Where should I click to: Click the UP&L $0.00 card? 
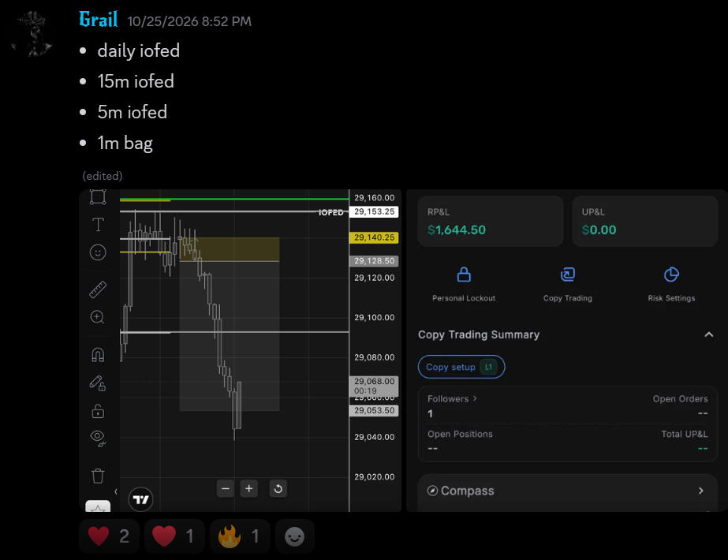[644, 221]
